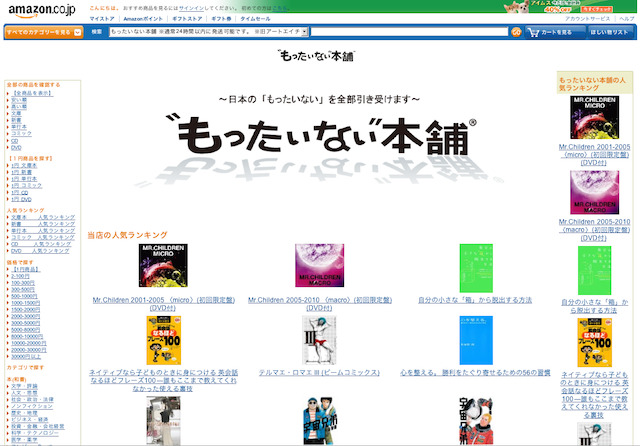Open the 社会・政治・法律 category link

(x=32, y=399)
